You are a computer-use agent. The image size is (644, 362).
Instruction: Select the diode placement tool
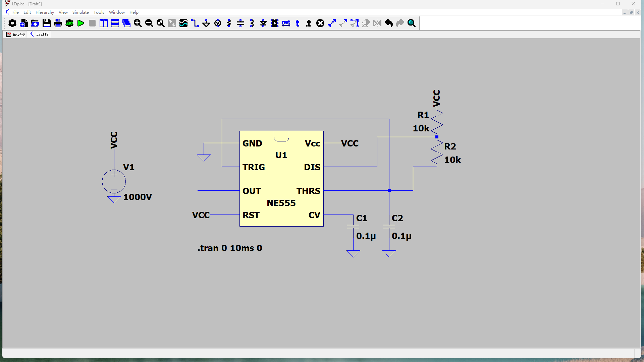[263, 23]
